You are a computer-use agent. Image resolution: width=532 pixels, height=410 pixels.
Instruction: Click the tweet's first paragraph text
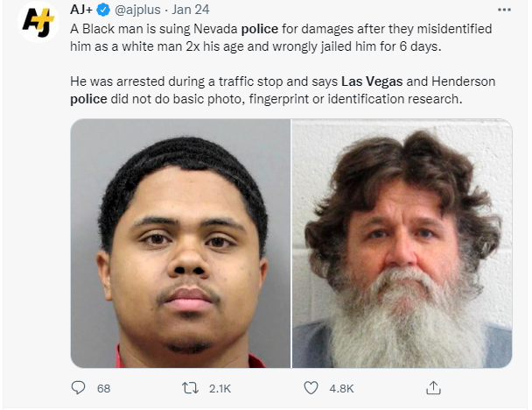pos(281,38)
